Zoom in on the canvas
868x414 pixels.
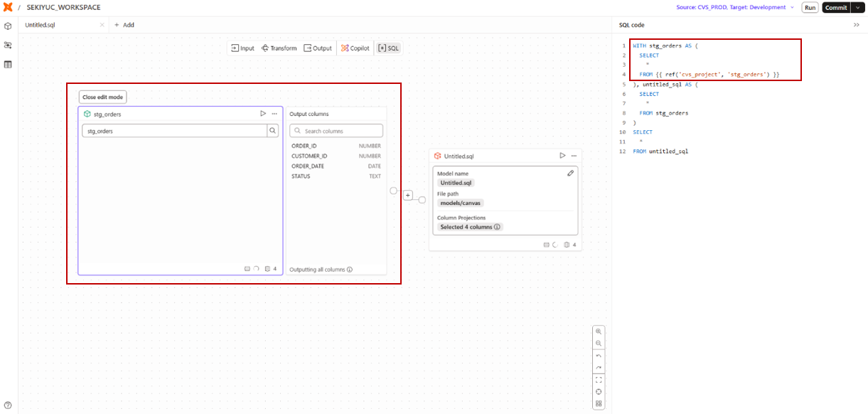pos(599,331)
